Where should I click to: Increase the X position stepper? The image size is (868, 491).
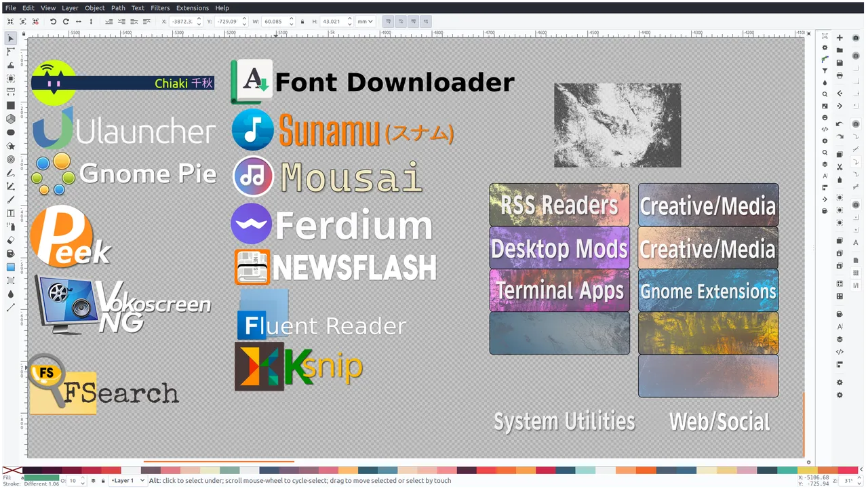click(197, 20)
